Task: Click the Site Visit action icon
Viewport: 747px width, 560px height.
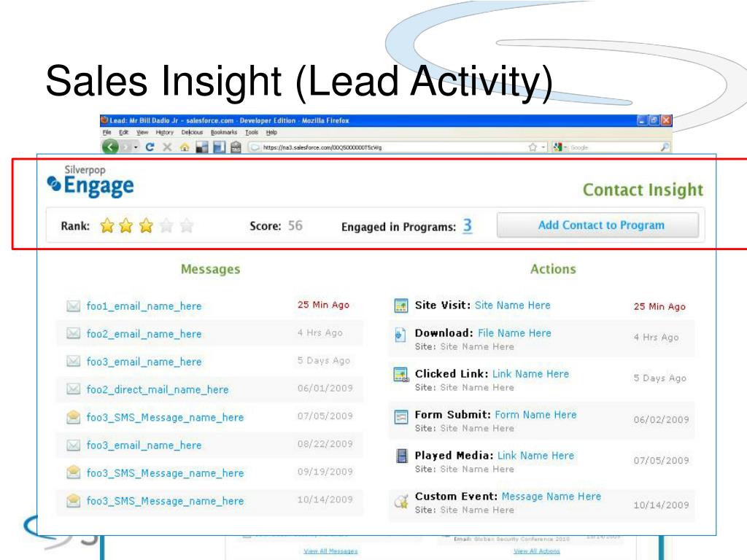Action: pos(401,306)
